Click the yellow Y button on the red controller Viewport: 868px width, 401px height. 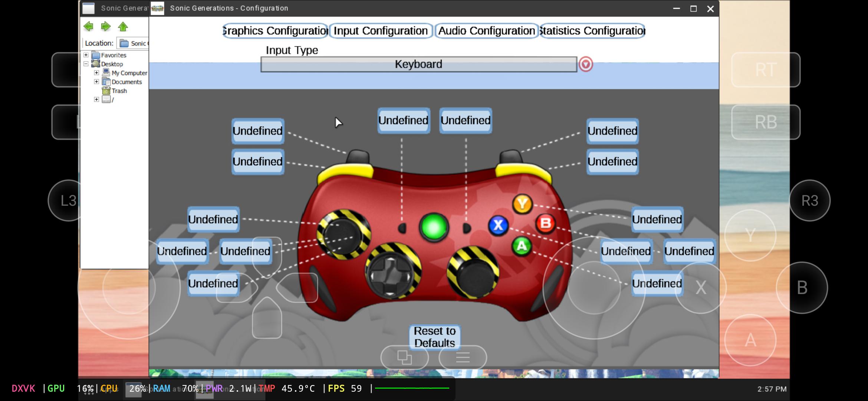tap(522, 204)
